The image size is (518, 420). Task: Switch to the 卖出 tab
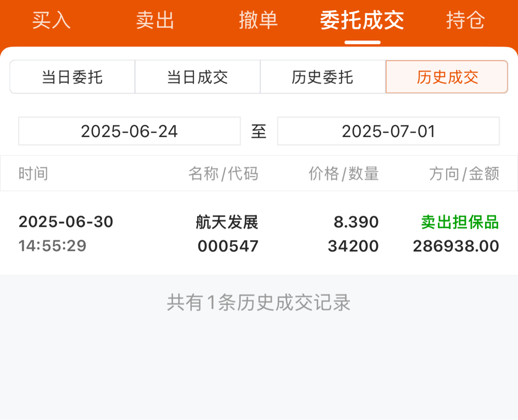click(x=155, y=20)
